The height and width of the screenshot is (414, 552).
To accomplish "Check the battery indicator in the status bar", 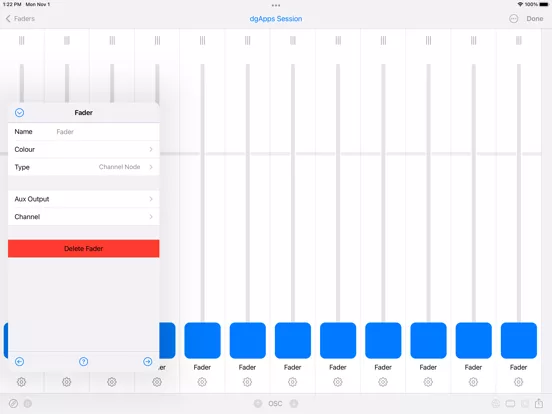I will point(544,4).
